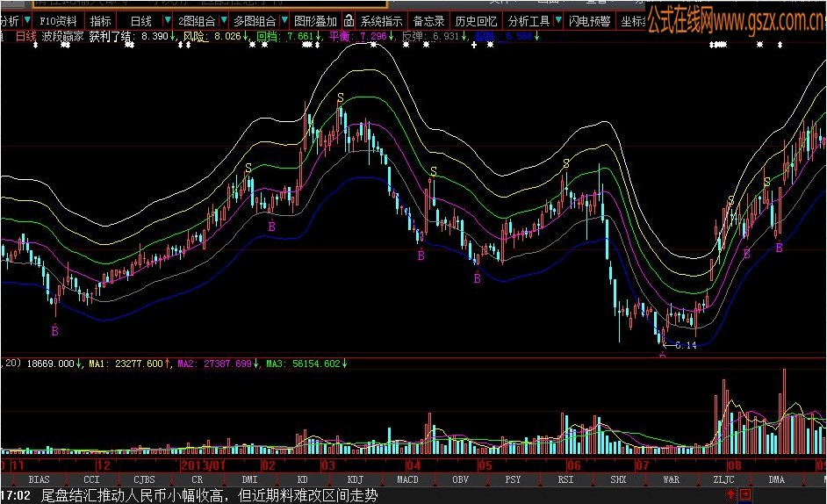Screen dimensions: 827x504
Task: Click the 04 month marker on the time axis
Action: [x=413, y=465]
